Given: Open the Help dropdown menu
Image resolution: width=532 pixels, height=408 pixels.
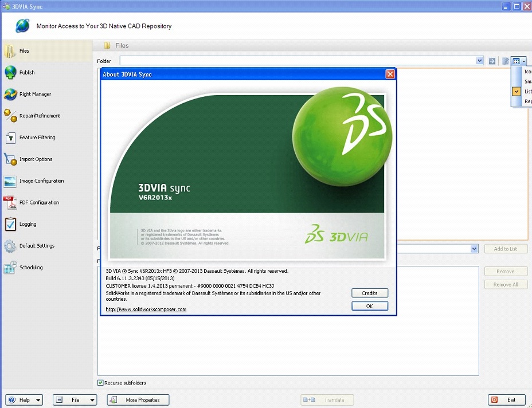Looking at the screenshot, I should tap(24, 399).
